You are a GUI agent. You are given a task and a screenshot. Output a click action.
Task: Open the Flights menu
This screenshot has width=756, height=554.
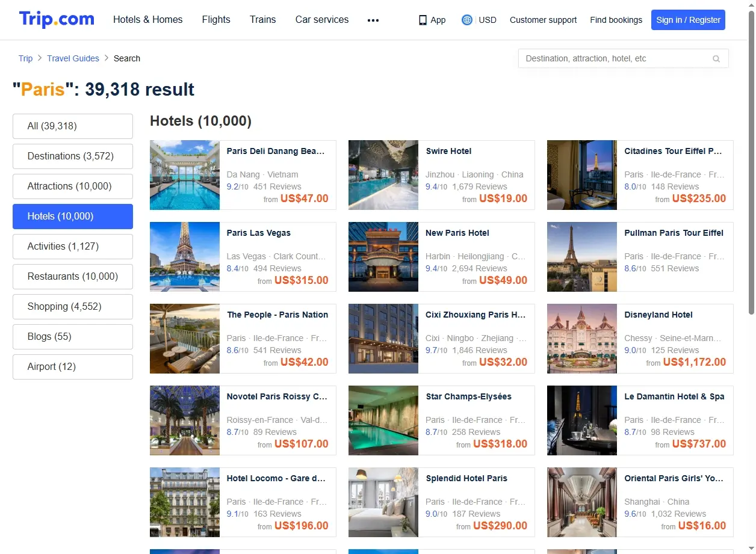(216, 19)
